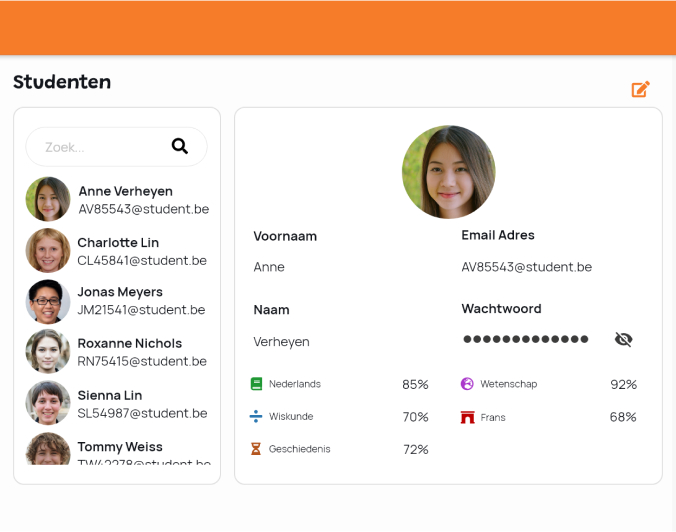Click email JM21541@student.be in list
The width and height of the screenshot is (676, 532).
click(x=141, y=310)
